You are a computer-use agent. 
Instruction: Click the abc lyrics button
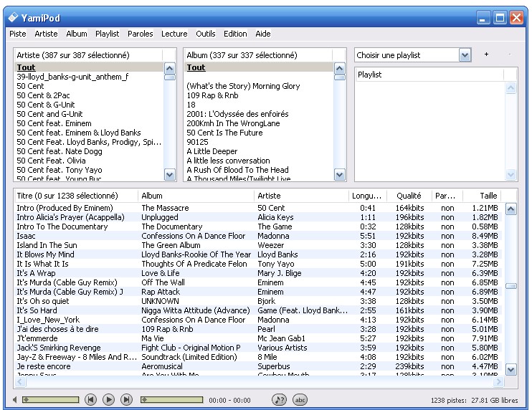click(300, 400)
